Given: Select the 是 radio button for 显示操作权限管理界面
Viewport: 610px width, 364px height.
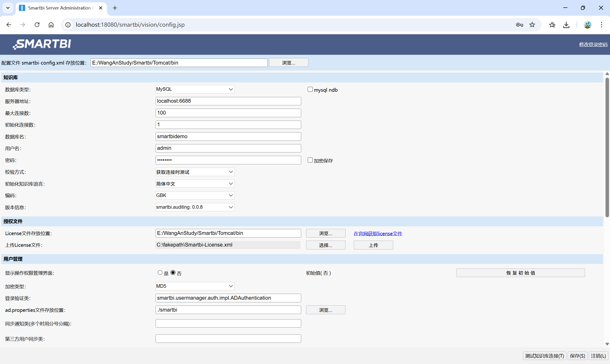Looking at the screenshot, I should pos(160,272).
